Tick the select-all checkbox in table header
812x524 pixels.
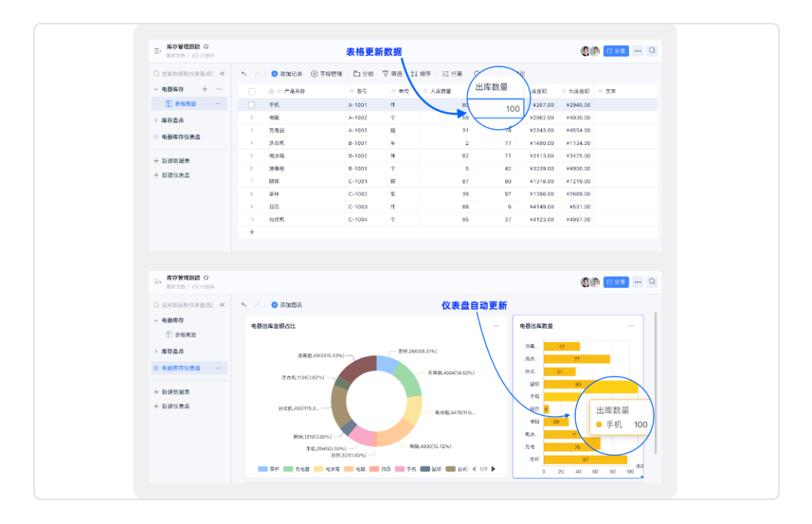pyautogui.click(x=252, y=92)
